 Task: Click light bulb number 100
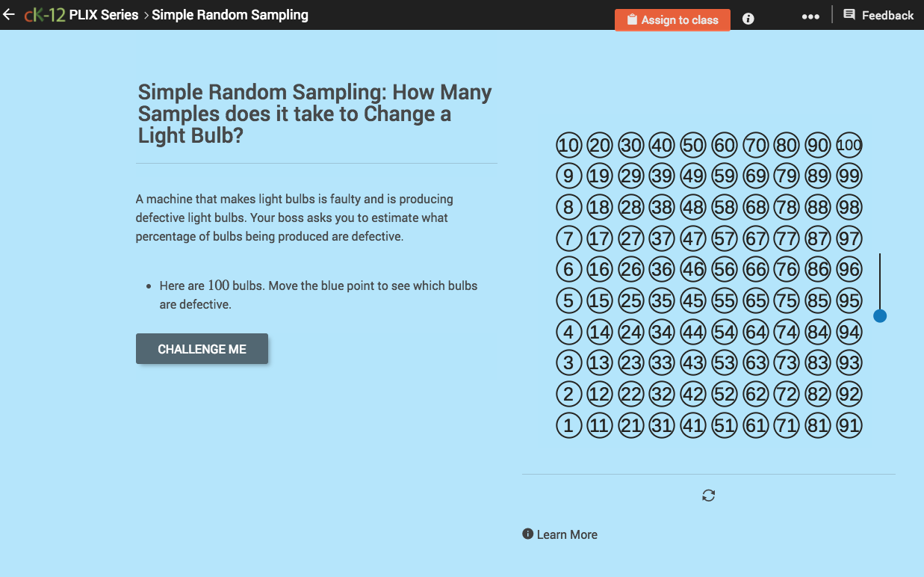849,145
